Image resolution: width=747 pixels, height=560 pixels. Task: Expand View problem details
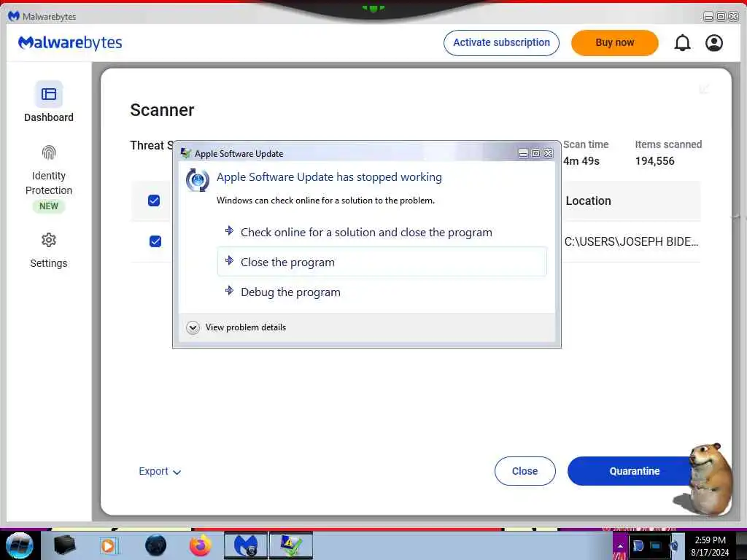tap(236, 327)
